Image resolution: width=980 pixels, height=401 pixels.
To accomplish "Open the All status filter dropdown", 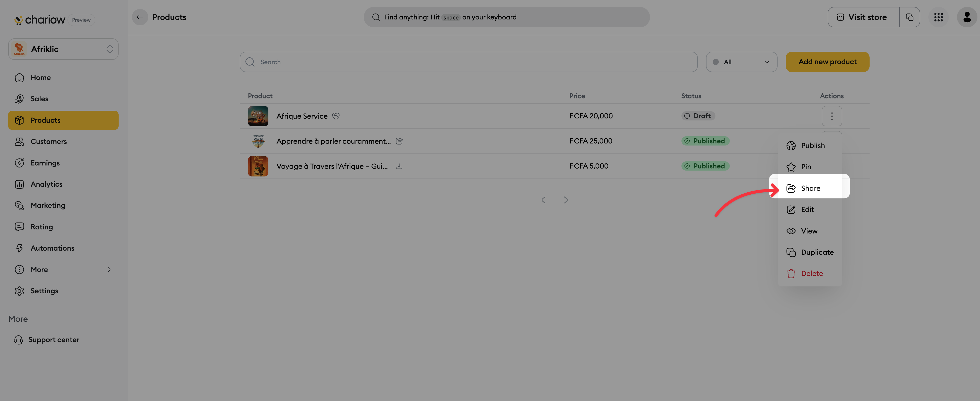I will 741,62.
